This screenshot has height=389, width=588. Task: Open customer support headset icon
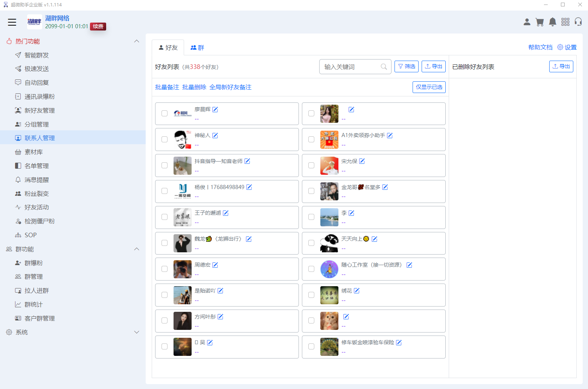[x=578, y=22]
